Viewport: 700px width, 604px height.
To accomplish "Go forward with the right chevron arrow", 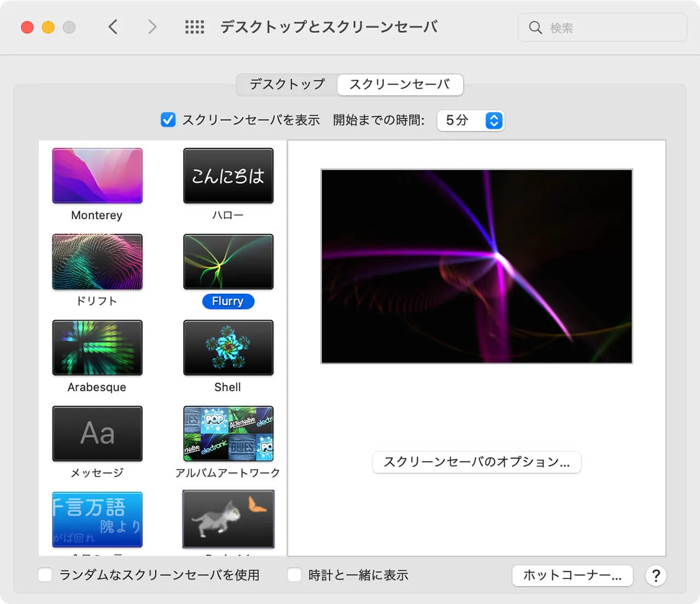I will [x=152, y=27].
